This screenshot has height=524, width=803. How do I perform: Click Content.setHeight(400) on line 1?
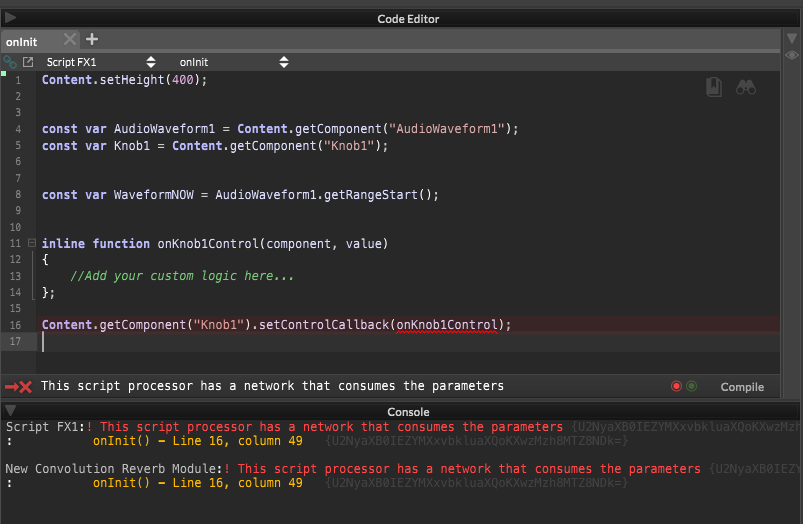(124, 80)
